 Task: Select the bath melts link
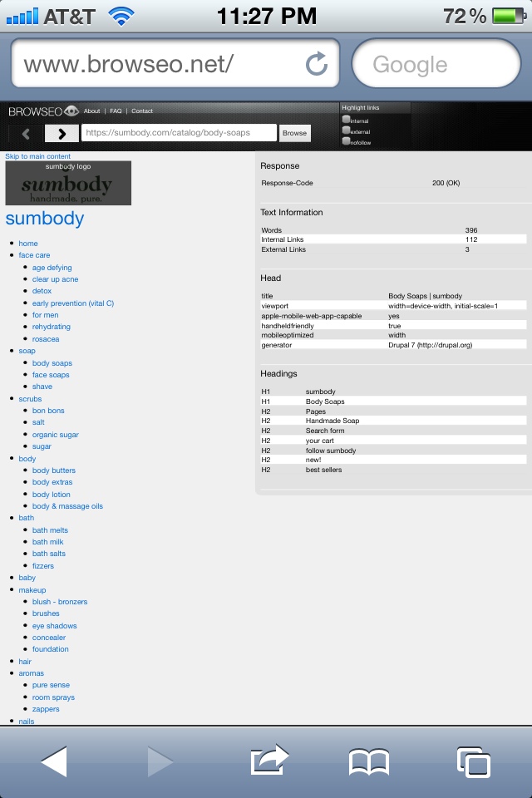coord(50,530)
